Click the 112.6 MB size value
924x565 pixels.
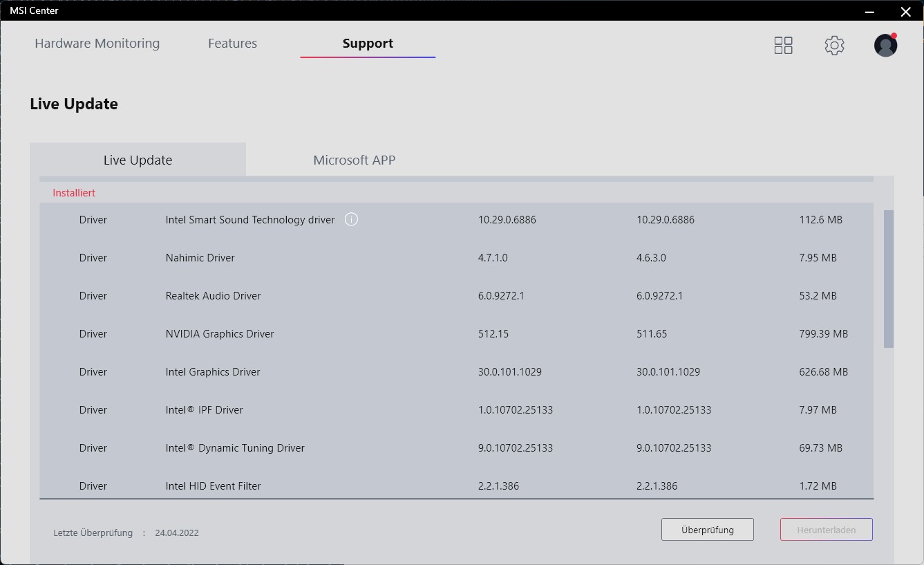(x=821, y=220)
